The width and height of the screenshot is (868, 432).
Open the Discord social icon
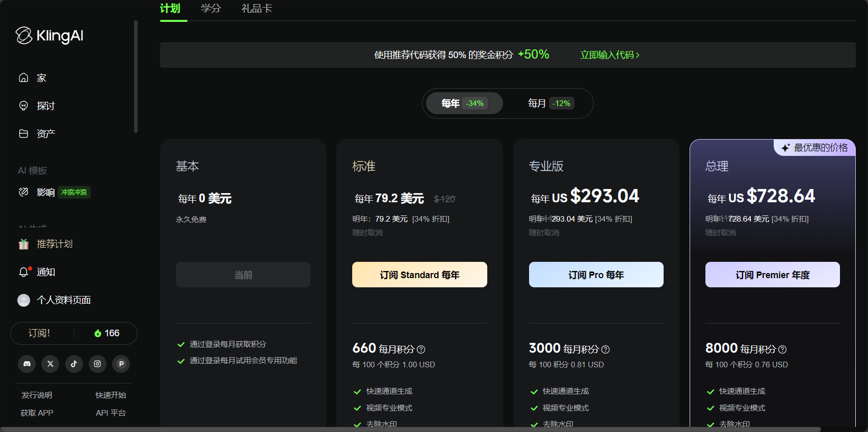click(x=27, y=364)
